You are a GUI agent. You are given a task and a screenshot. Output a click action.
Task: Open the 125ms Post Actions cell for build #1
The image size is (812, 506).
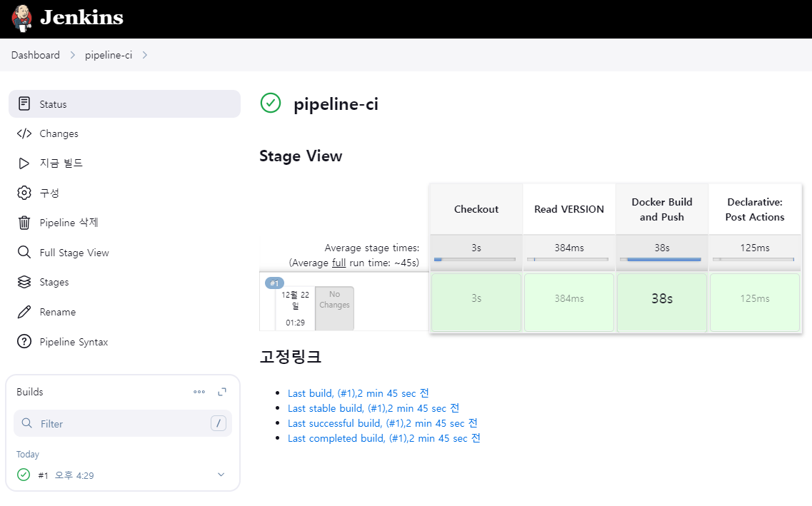(x=755, y=302)
